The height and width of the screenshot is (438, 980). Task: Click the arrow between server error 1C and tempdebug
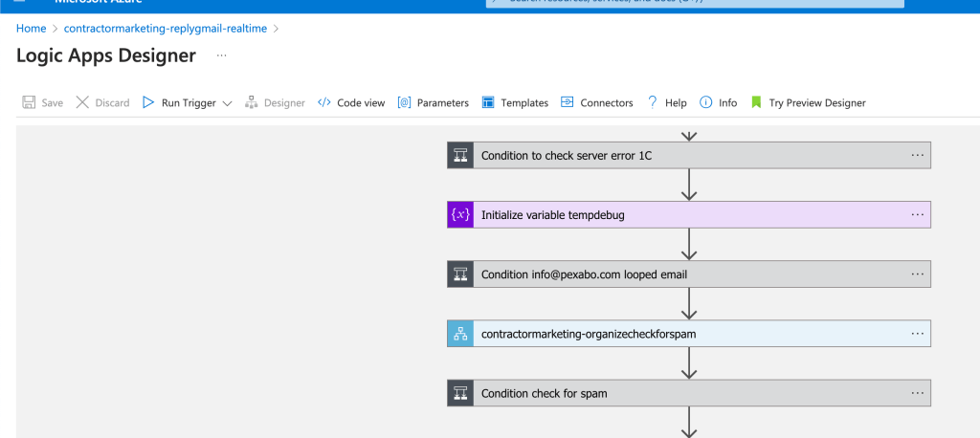689,185
